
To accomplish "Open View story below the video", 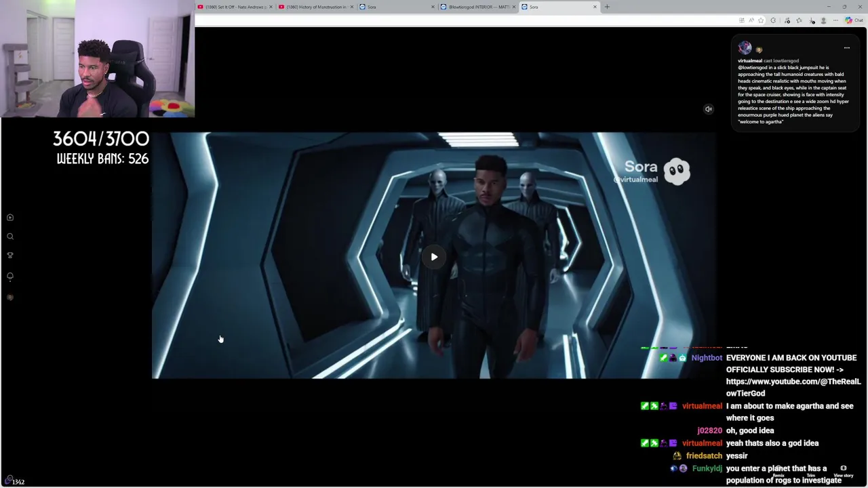I will pyautogui.click(x=843, y=472).
